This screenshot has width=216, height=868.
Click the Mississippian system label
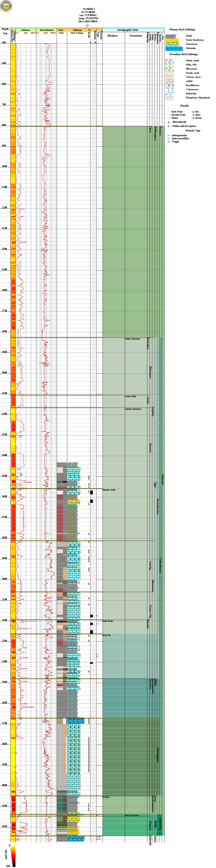[157, 755]
